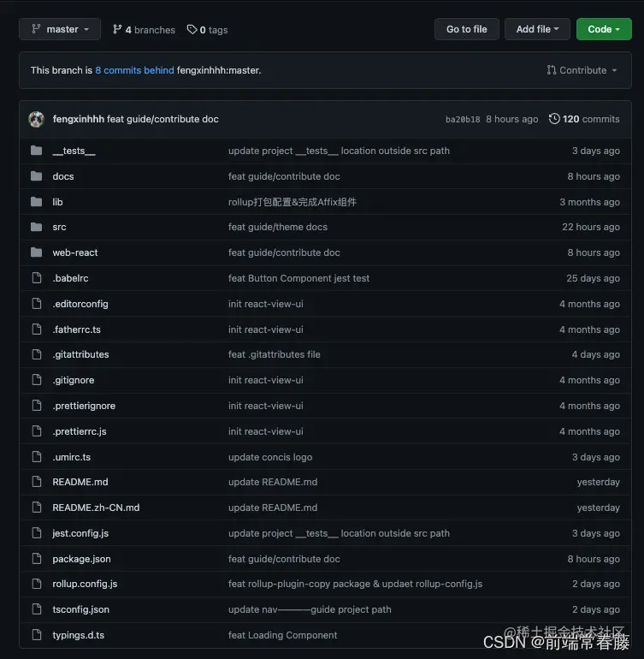Screen dimensions: 644x659
Task: Open the .babelrc file
Action: pos(71,278)
